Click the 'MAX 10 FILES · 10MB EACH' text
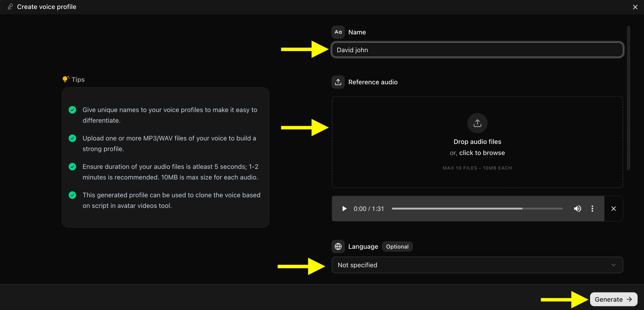 coord(477,168)
